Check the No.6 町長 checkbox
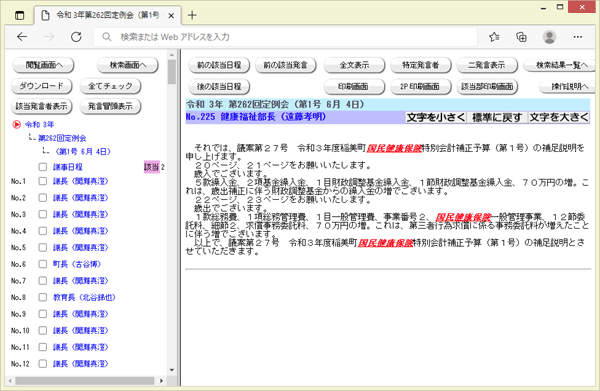Screen dimensions: 600x391 coord(43,264)
